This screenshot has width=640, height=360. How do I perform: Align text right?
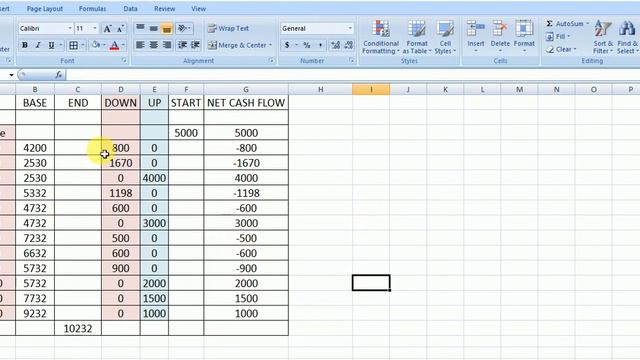(167, 45)
